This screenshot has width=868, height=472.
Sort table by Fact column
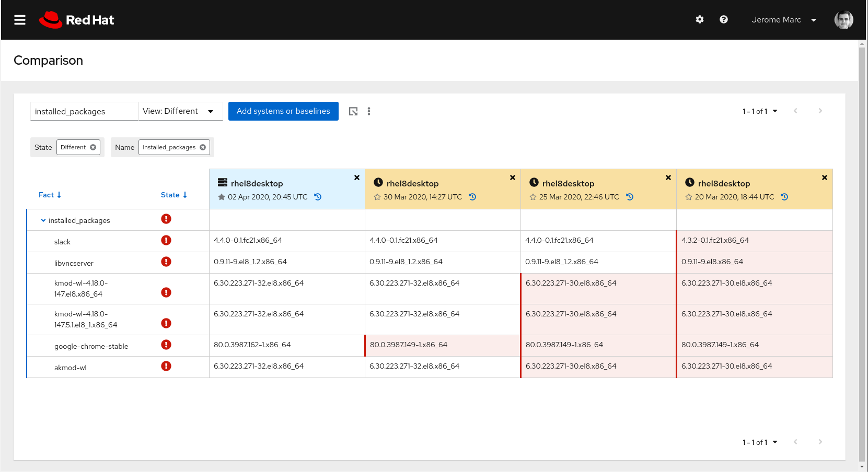click(x=50, y=195)
